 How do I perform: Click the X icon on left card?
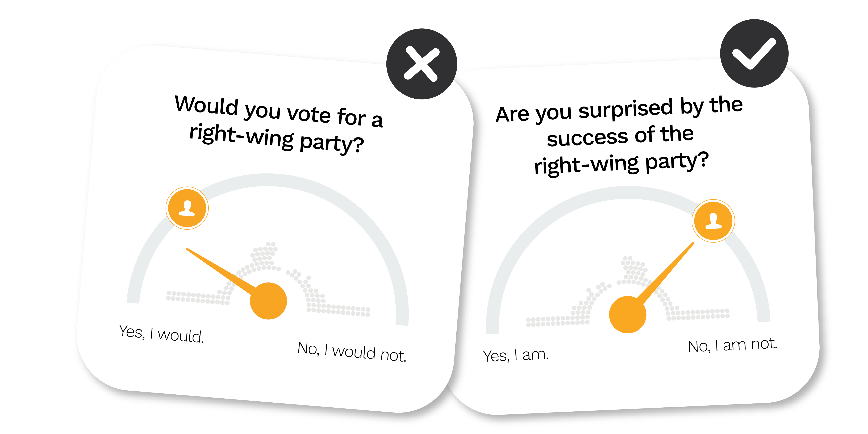coord(422,64)
